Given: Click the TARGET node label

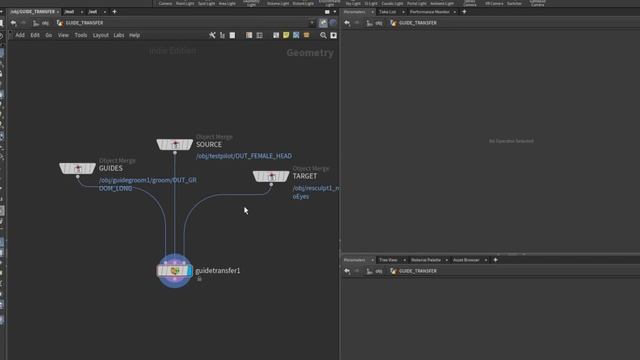Looking at the screenshot, I should (x=304, y=176).
